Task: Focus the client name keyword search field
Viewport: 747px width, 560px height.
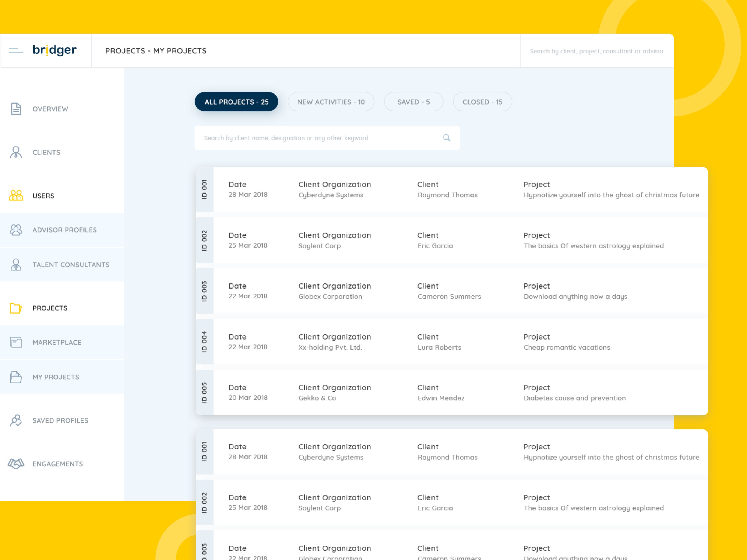Action: 327,138
